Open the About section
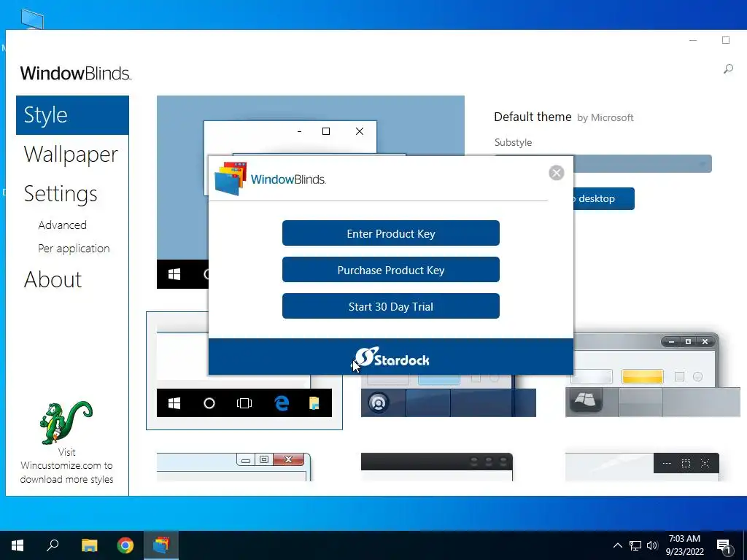 [53, 279]
